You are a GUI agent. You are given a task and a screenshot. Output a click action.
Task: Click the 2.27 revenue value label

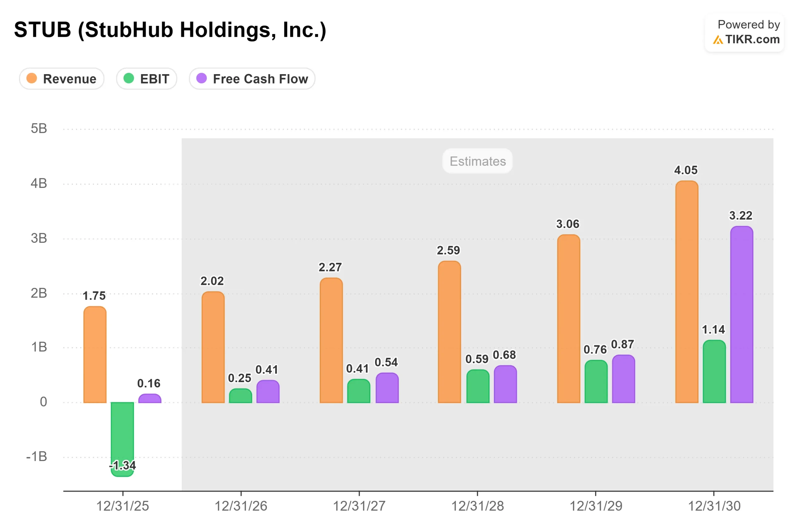(330, 267)
